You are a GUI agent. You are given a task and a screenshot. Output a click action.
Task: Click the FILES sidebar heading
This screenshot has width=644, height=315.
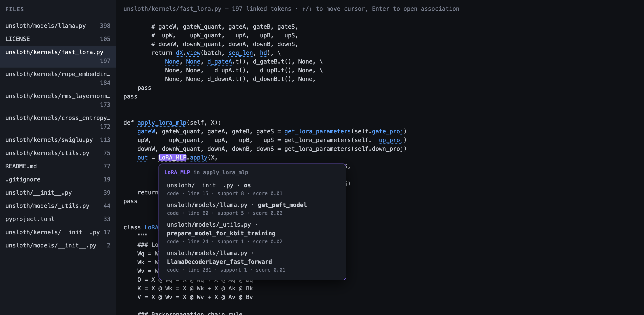coord(15,9)
